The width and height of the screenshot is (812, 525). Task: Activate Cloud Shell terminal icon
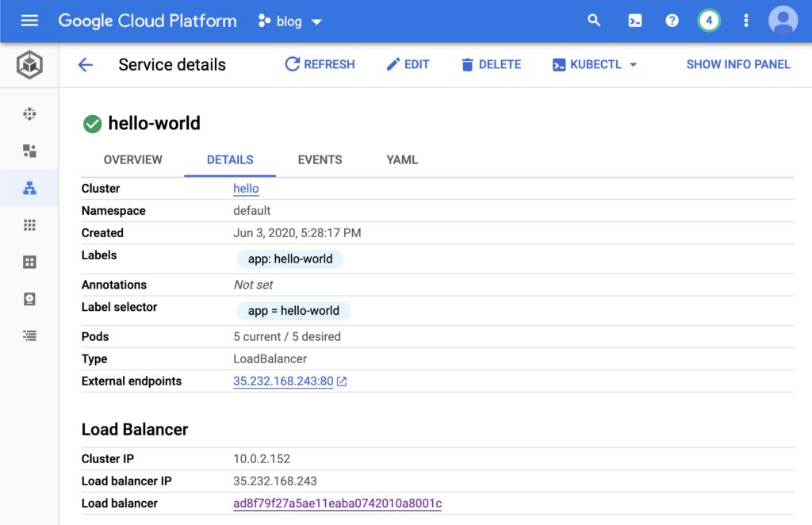pyautogui.click(x=635, y=21)
